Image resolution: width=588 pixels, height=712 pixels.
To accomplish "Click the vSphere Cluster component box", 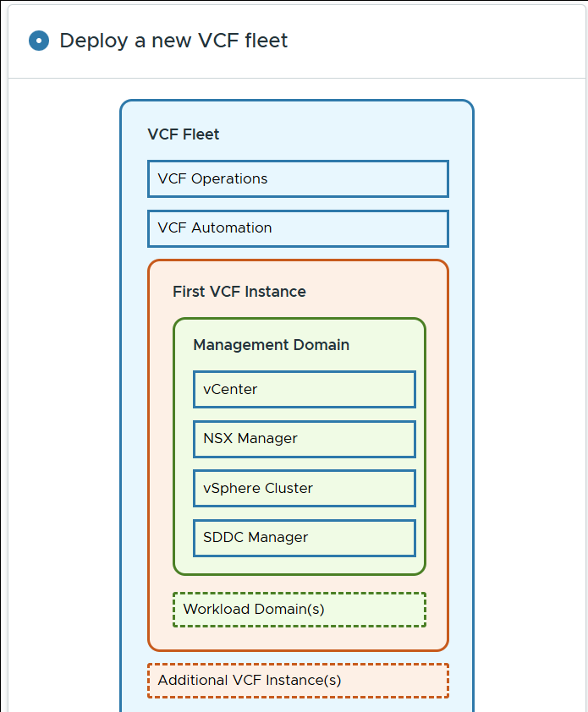I will (305, 488).
